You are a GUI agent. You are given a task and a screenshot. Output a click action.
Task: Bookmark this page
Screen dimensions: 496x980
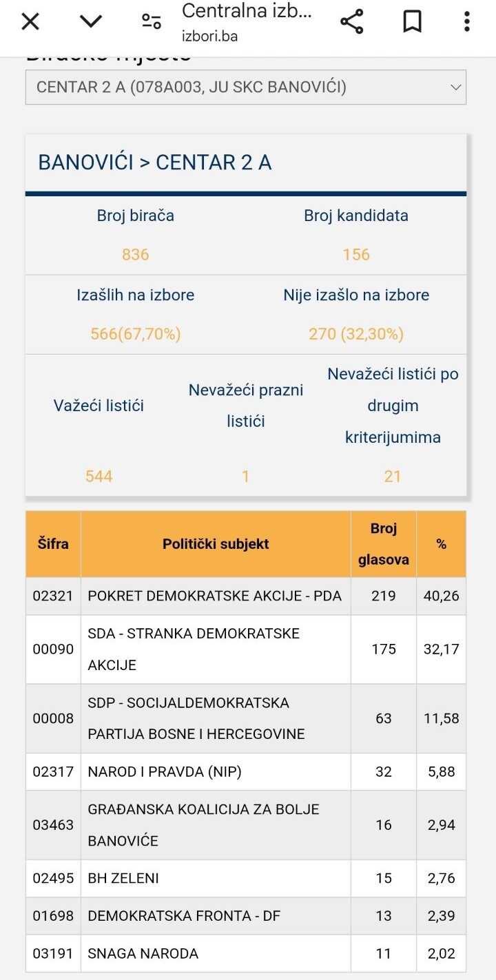(412, 22)
